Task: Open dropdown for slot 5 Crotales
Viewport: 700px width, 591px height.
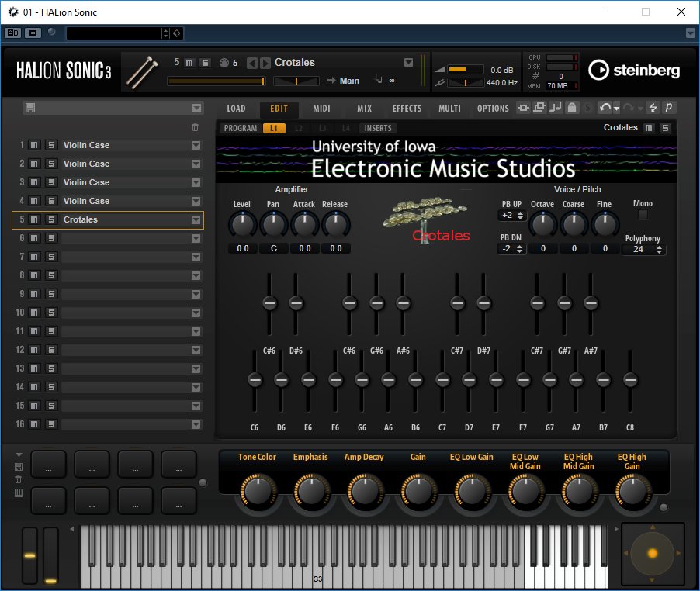Action: 196,220
